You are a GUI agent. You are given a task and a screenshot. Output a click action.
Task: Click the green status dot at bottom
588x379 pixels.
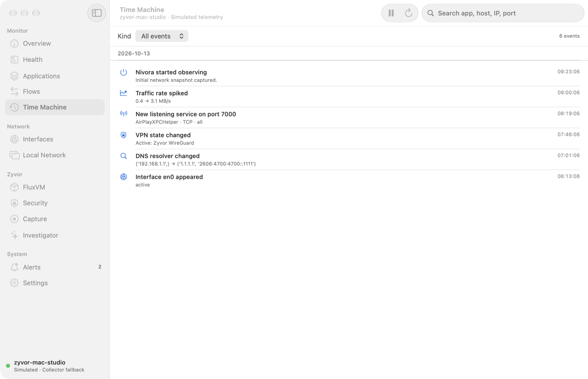click(8, 366)
